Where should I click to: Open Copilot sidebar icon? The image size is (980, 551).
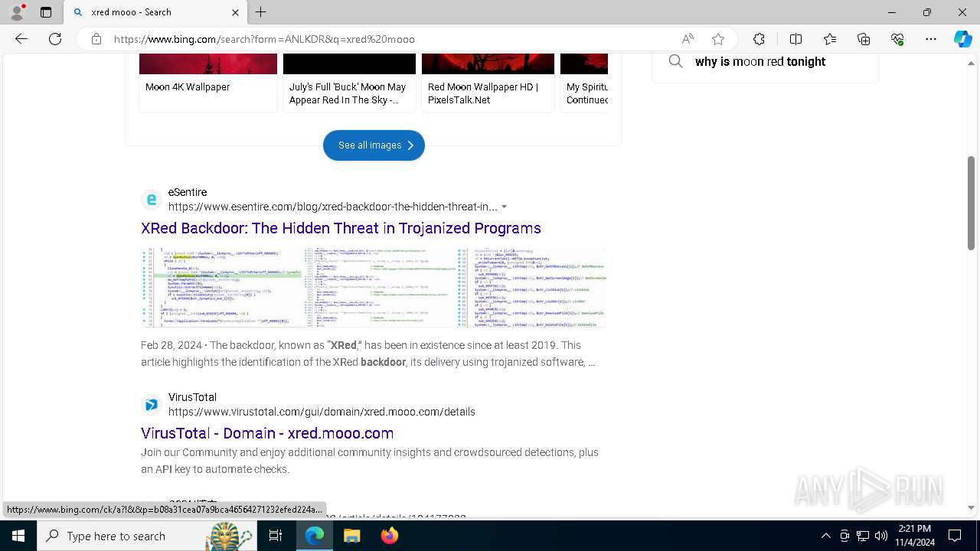point(962,39)
